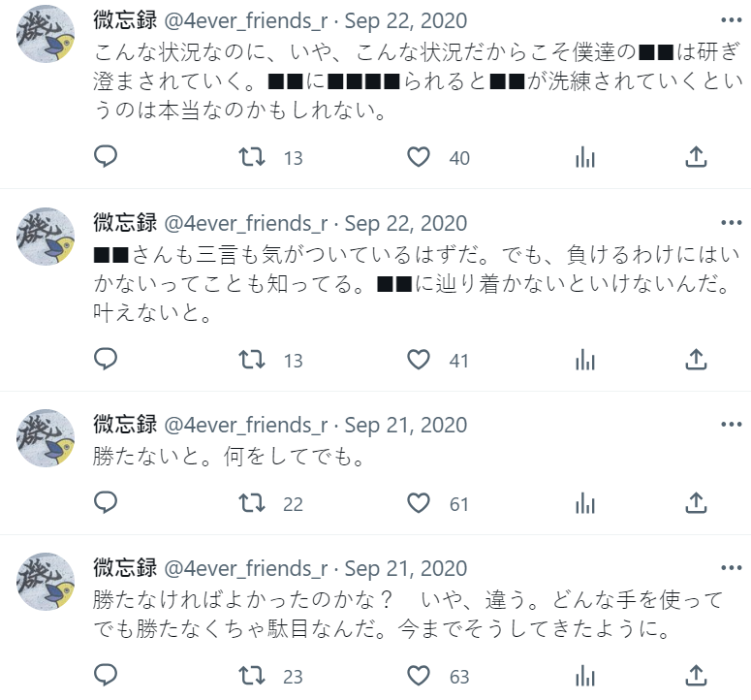Image resolution: width=751 pixels, height=700 pixels.
Task: Reply to the tweet with 41 likes
Action: tap(106, 359)
